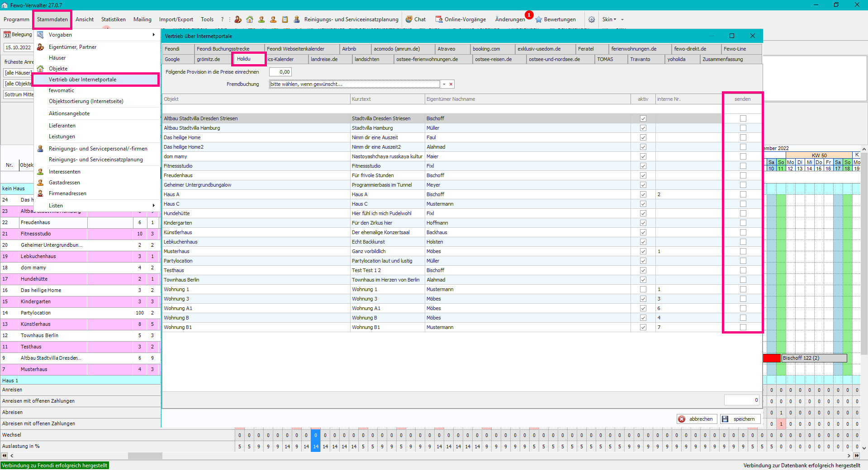Click the Vorgaben menu icon
Viewport: 868px width, 470px height.
click(40, 35)
